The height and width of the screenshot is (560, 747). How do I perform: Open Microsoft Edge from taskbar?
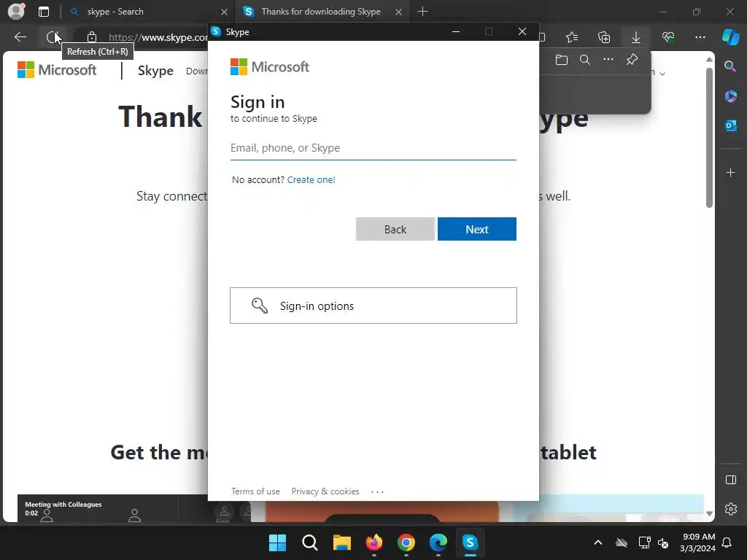pos(438,542)
